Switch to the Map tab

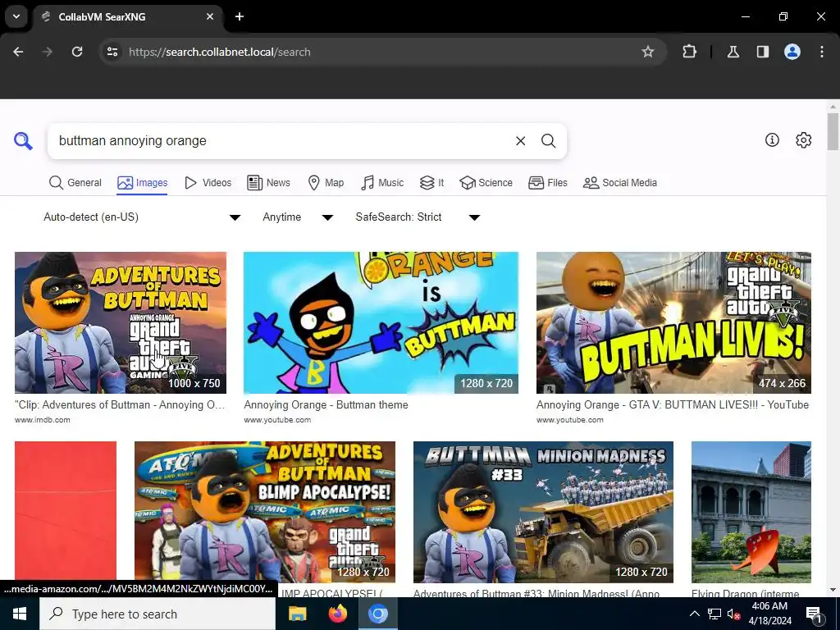pyautogui.click(x=326, y=183)
